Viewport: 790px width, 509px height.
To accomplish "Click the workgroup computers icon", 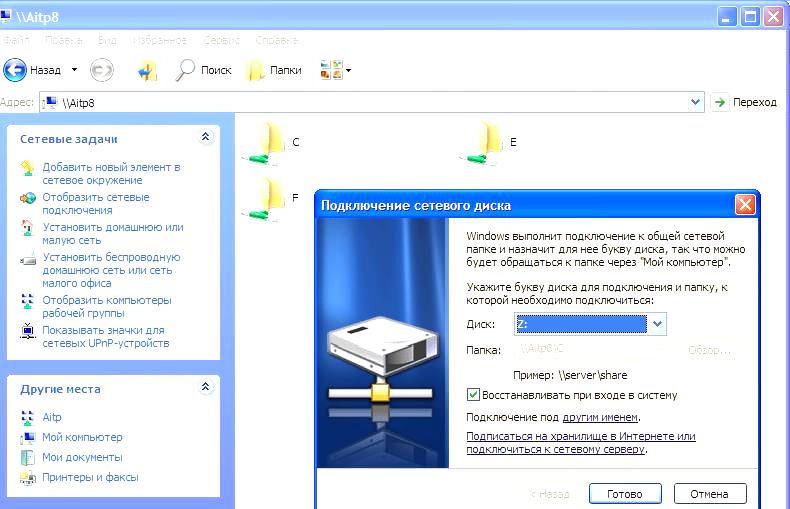I will [27, 301].
